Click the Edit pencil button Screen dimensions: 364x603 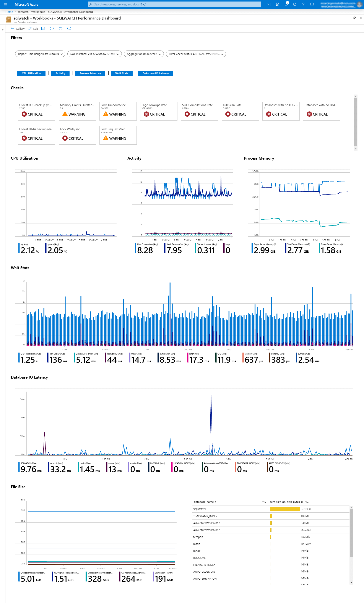tap(33, 29)
